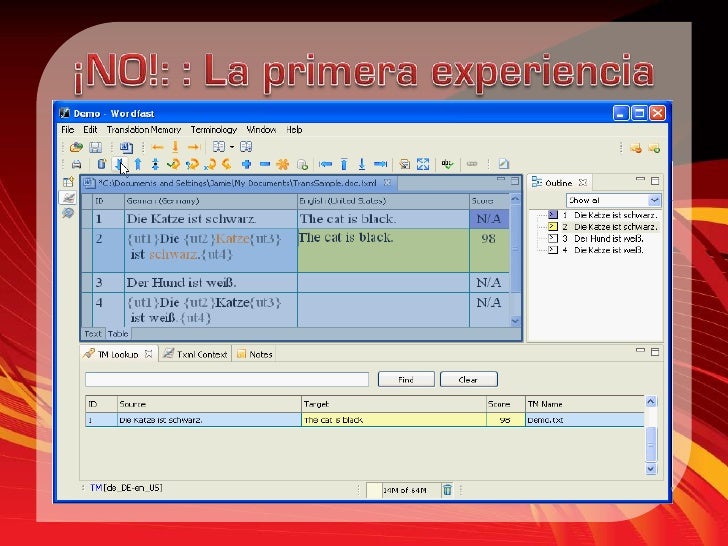
Task: Click the blue arrow-to-top icon
Action: pyautogui.click(x=344, y=164)
